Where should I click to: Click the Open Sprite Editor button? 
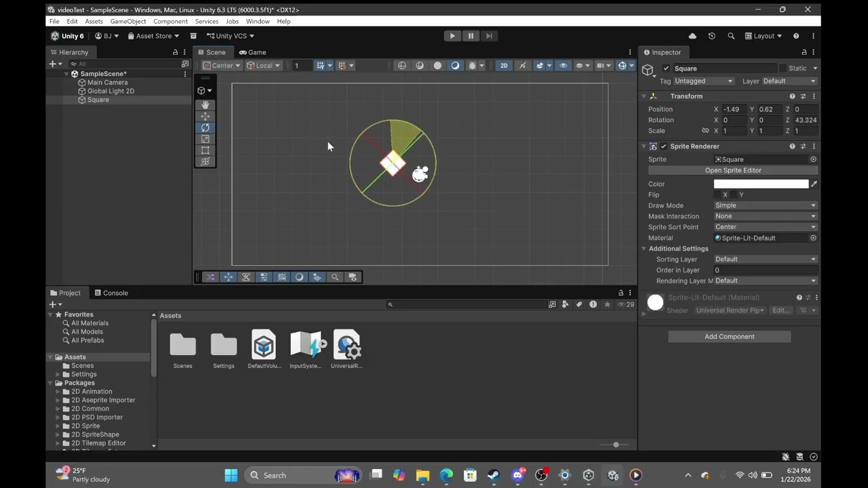click(x=733, y=170)
